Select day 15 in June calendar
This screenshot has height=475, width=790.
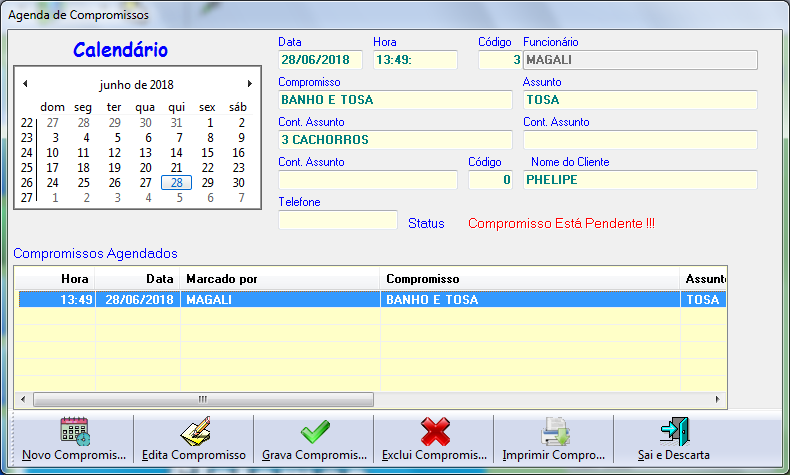[x=208, y=153]
